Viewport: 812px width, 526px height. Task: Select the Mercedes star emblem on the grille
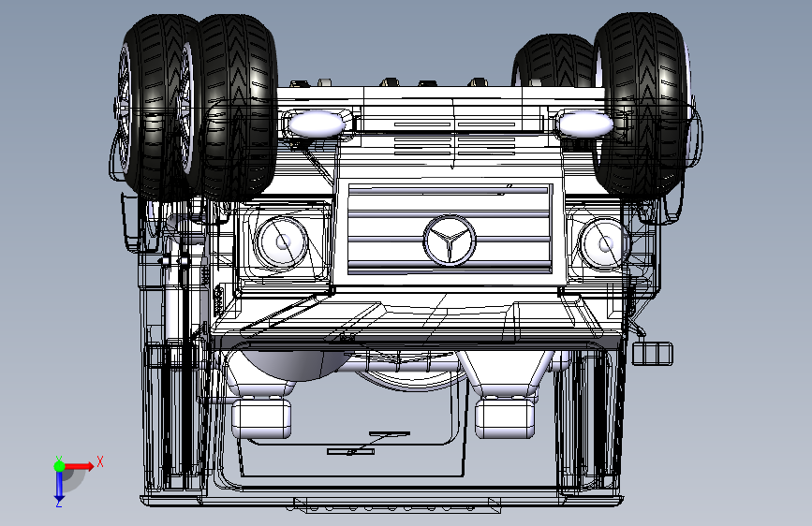coord(450,241)
